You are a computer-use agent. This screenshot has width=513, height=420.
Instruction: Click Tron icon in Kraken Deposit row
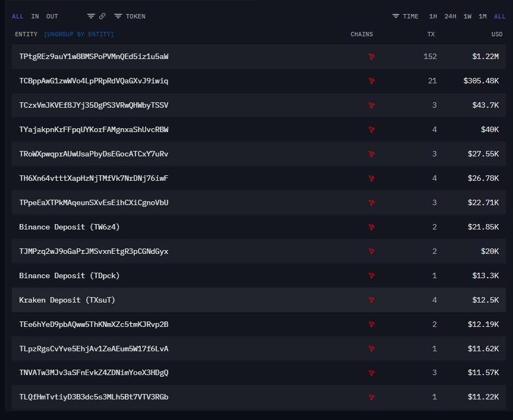[371, 300]
